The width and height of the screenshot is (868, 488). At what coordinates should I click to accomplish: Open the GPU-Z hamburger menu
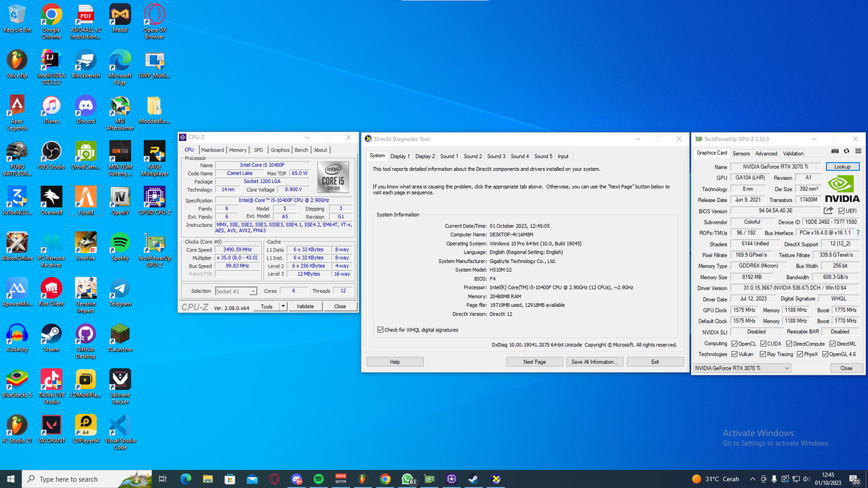pyautogui.click(x=859, y=151)
